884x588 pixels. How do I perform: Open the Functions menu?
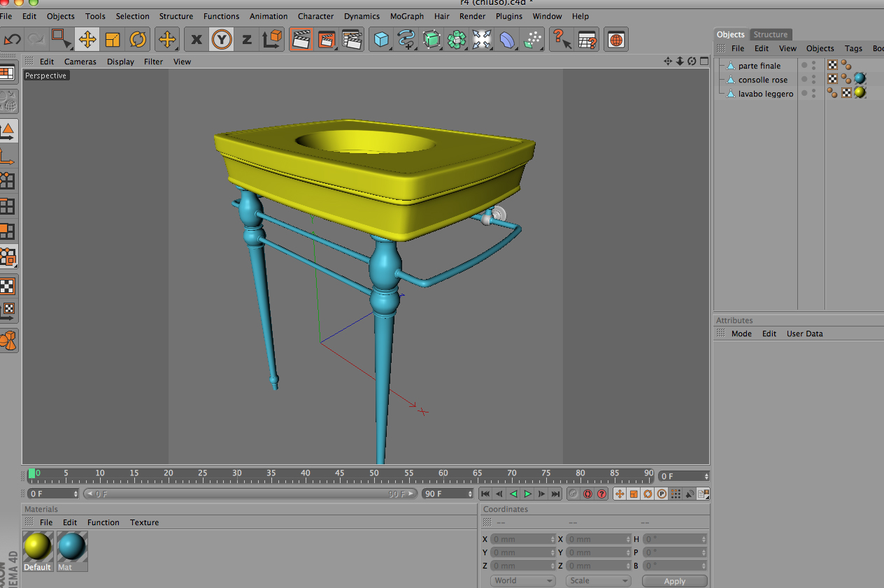point(221,16)
